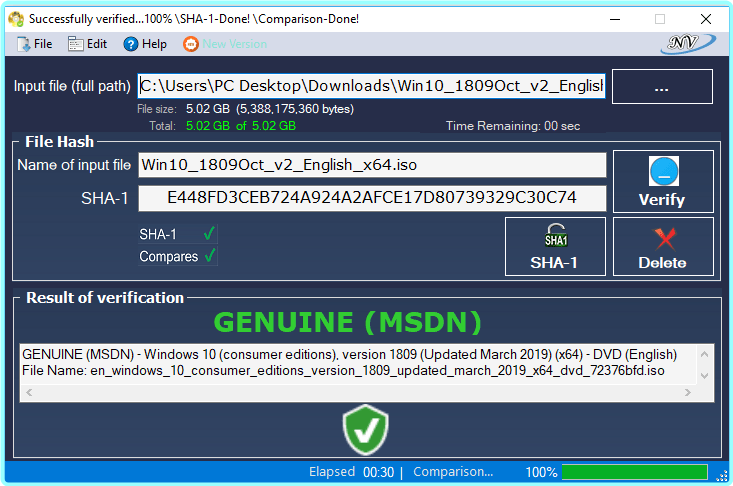
Task: Toggle the SHA-1 green checkmark indicator
Action: coord(209,235)
